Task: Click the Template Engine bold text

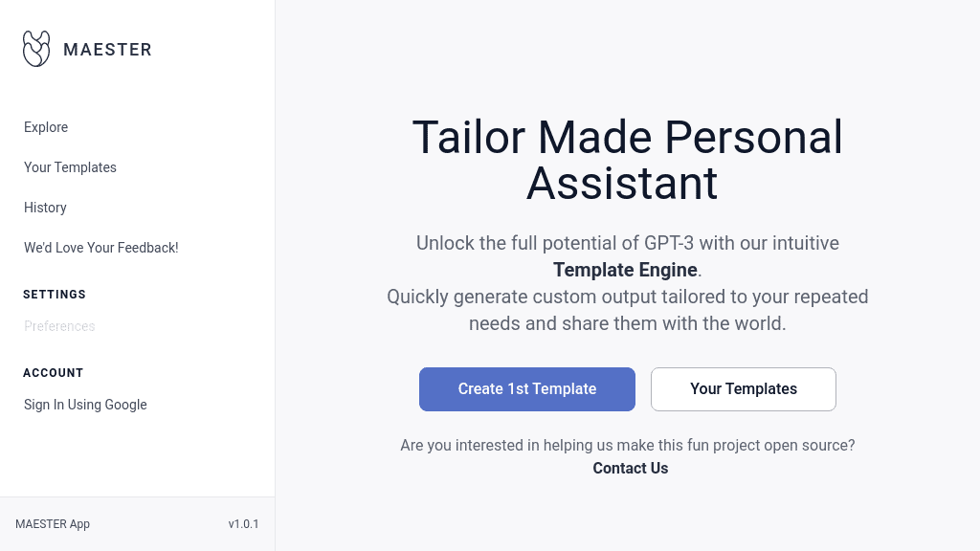Action: [623, 270]
